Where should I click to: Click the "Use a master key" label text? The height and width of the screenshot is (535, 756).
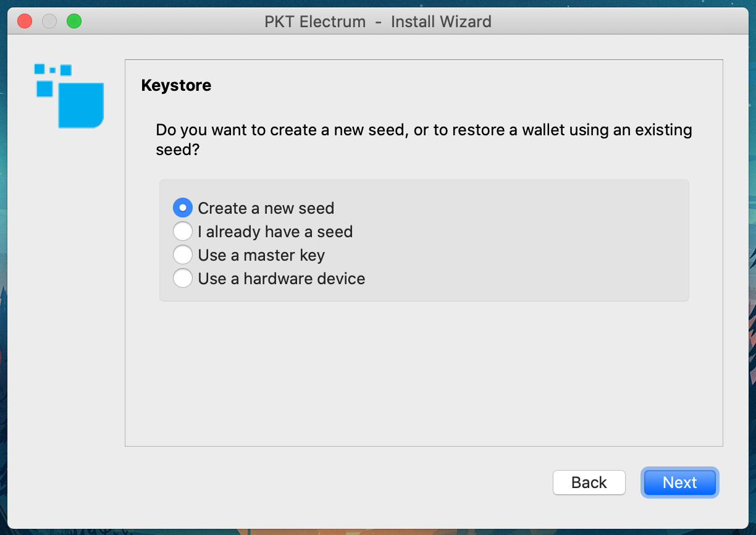(261, 255)
